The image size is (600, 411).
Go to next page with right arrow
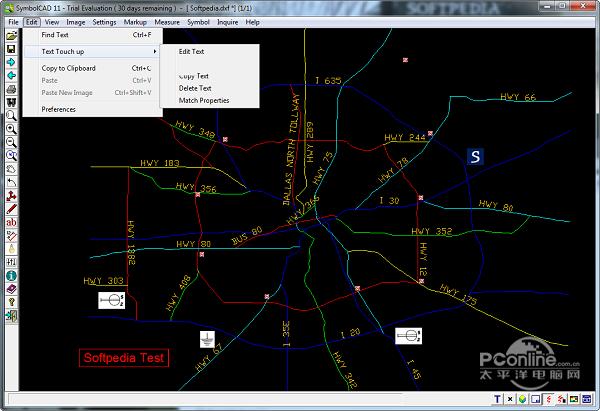[x=11, y=62]
